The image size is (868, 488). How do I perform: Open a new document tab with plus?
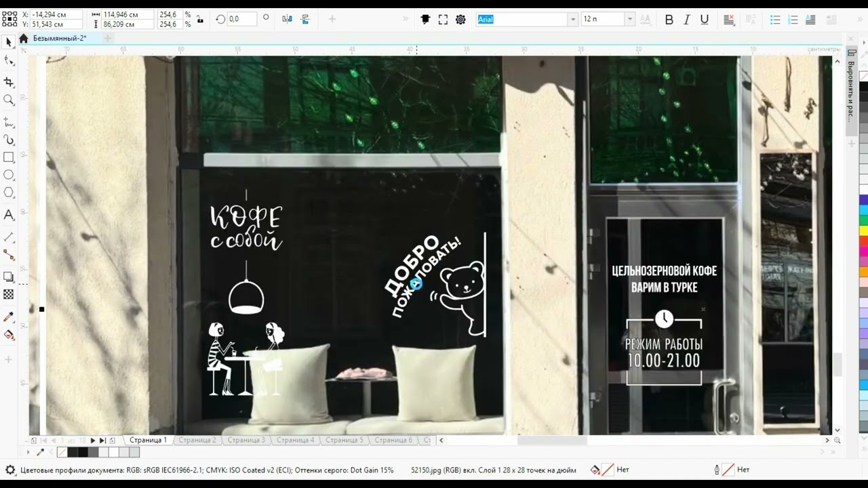click(x=107, y=39)
